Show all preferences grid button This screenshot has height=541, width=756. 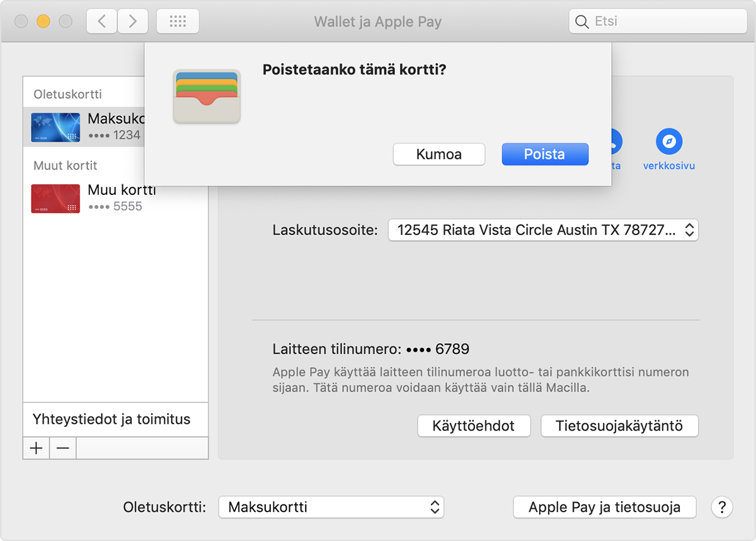click(178, 21)
